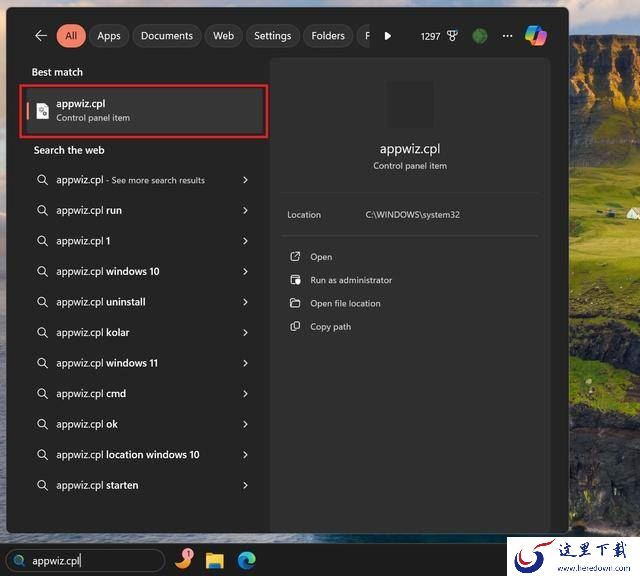
Task: Expand the 'appwiz.cpl windows 11' chevron
Action: click(245, 363)
